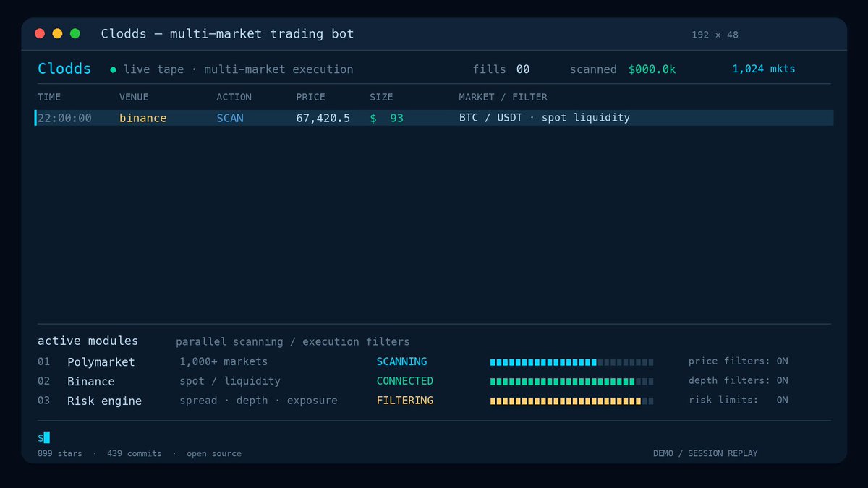Select the 01 Polymarket module
The image size is (868, 488).
point(86,361)
